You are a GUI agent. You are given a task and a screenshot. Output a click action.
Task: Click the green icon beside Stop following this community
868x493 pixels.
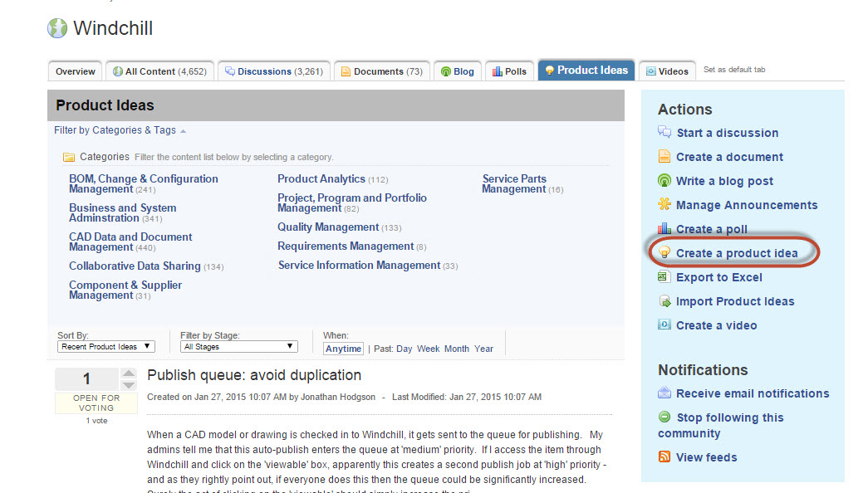click(x=664, y=417)
